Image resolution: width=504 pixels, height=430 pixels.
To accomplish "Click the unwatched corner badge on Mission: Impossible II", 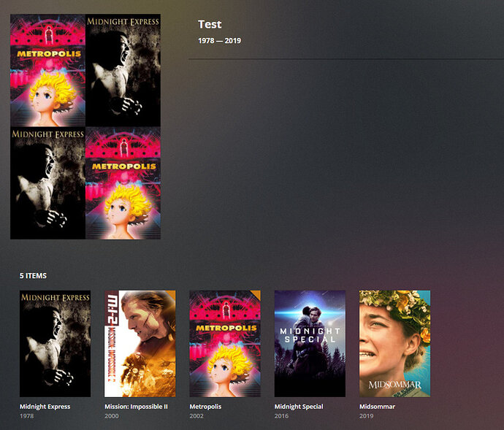I will [172, 293].
